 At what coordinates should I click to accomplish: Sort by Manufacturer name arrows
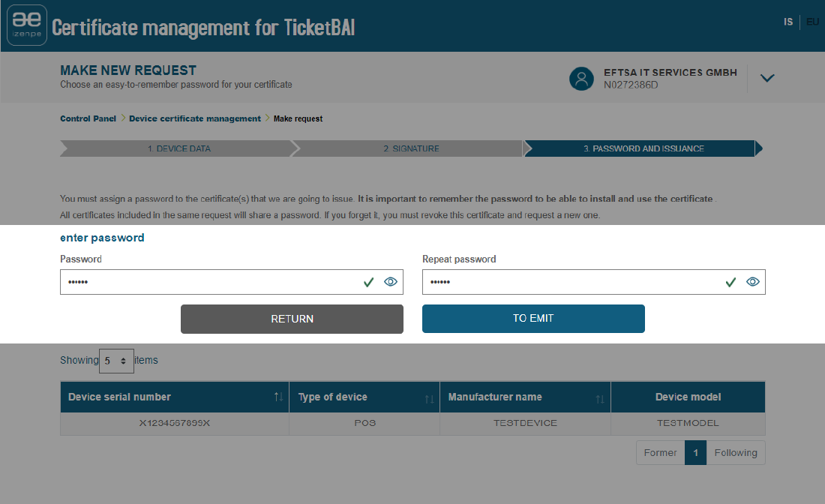pyautogui.click(x=600, y=398)
